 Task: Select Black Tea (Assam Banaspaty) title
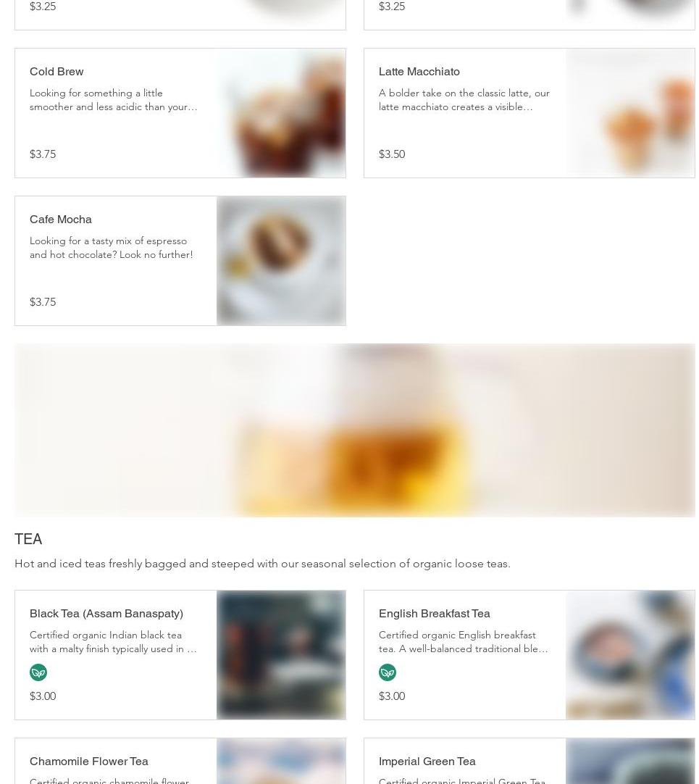[106, 614]
